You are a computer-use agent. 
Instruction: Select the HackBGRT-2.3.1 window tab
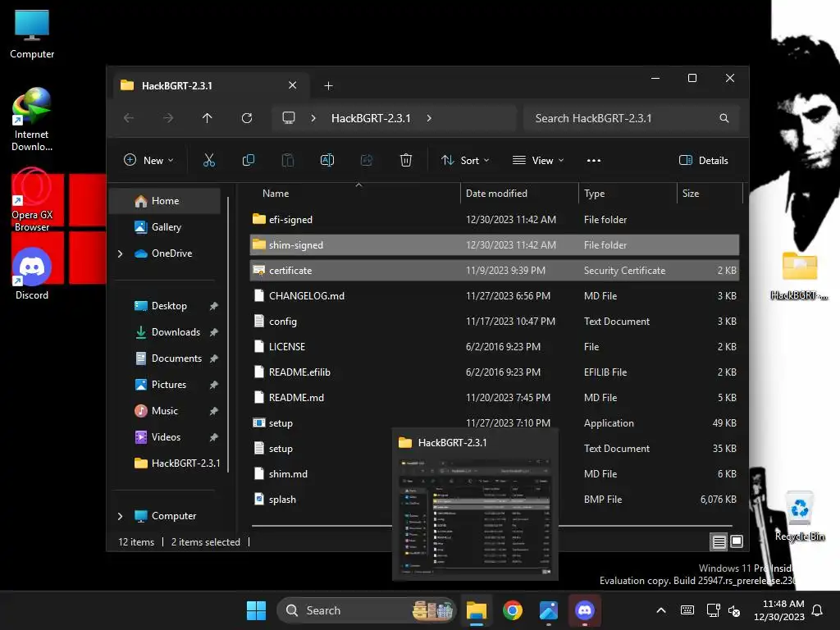pyautogui.click(x=209, y=85)
